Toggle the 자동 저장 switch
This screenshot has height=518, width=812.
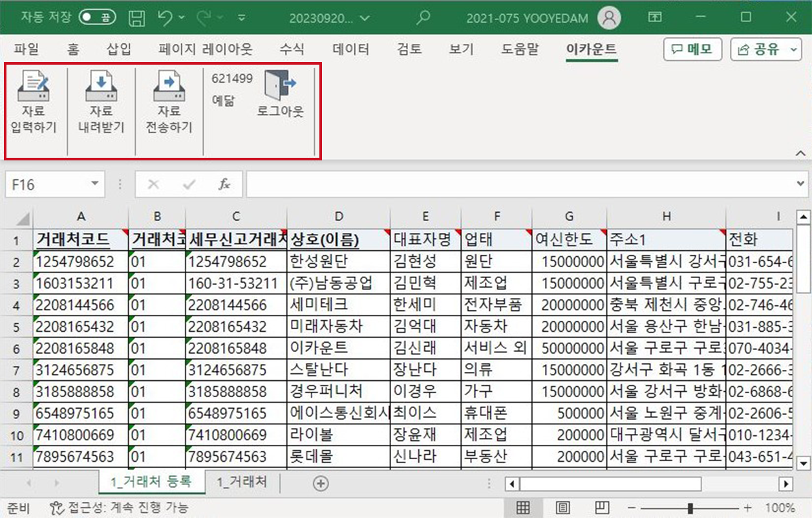coord(97,18)
